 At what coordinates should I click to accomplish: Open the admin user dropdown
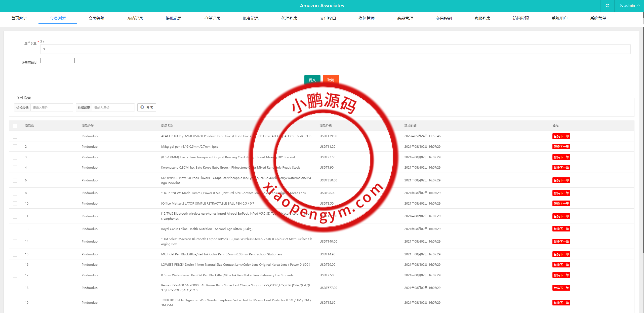tap(630, 6)
